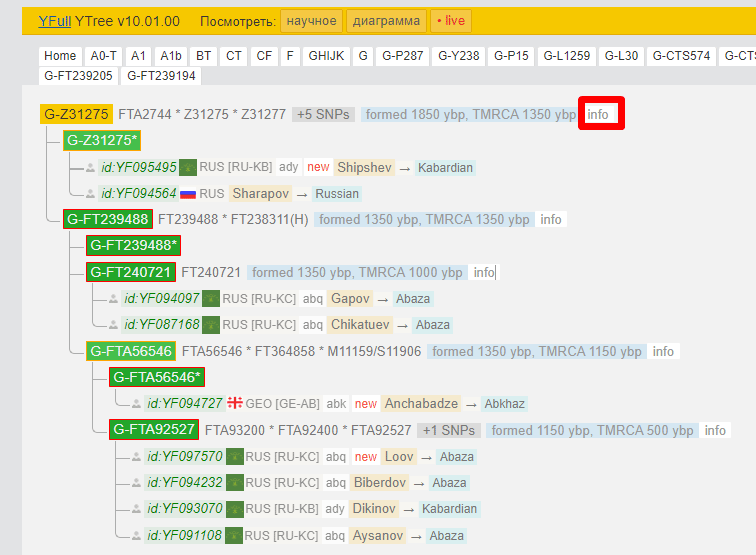
Task: Click the green flag icon on Gapov row
Action: [211, 299]
